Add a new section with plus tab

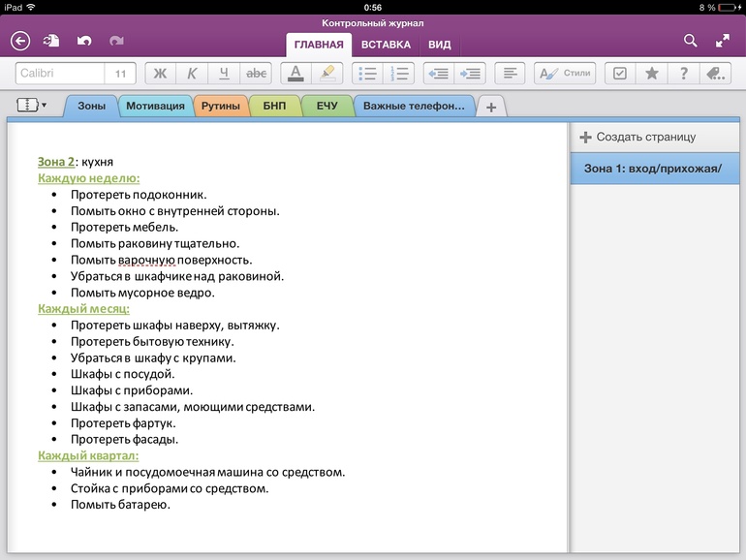(x=491, y=107)
